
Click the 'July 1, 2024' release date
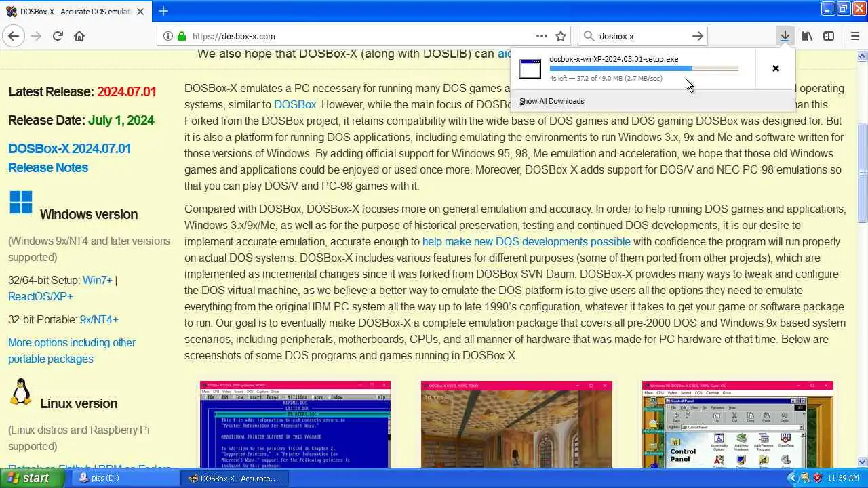tap(121, 120)
